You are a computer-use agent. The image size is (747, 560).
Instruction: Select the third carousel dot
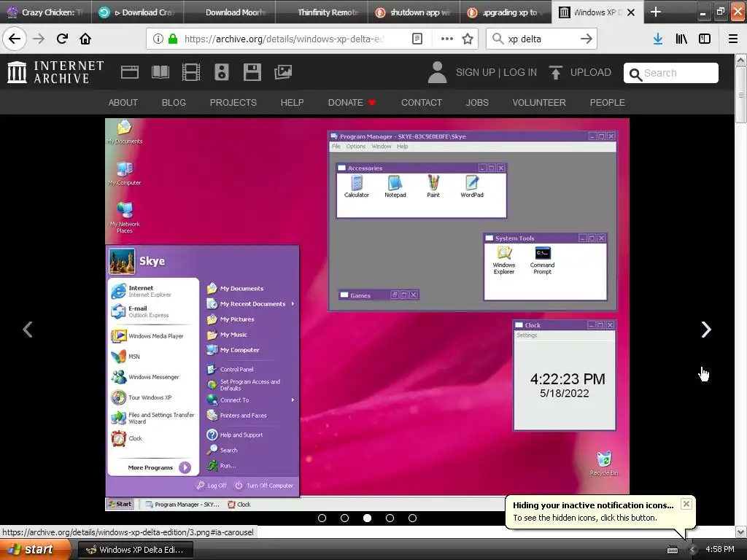click(368, 518)
